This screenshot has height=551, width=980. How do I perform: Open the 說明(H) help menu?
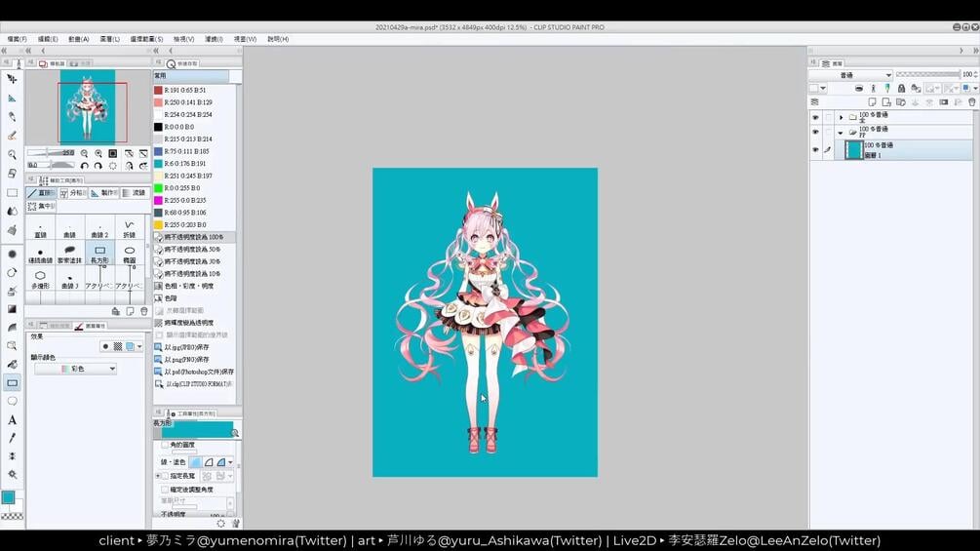[x=278, y=39]
